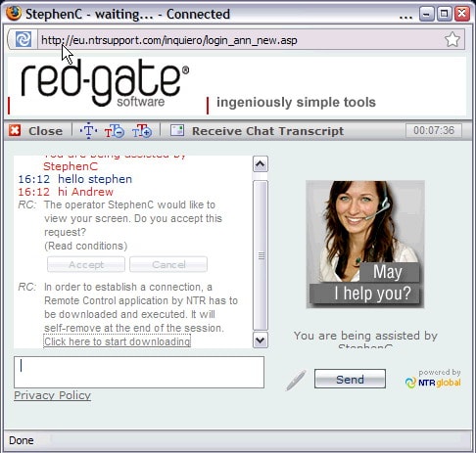Minimize the chat window
The image size is (476, 453).
(x=427, y=14)
